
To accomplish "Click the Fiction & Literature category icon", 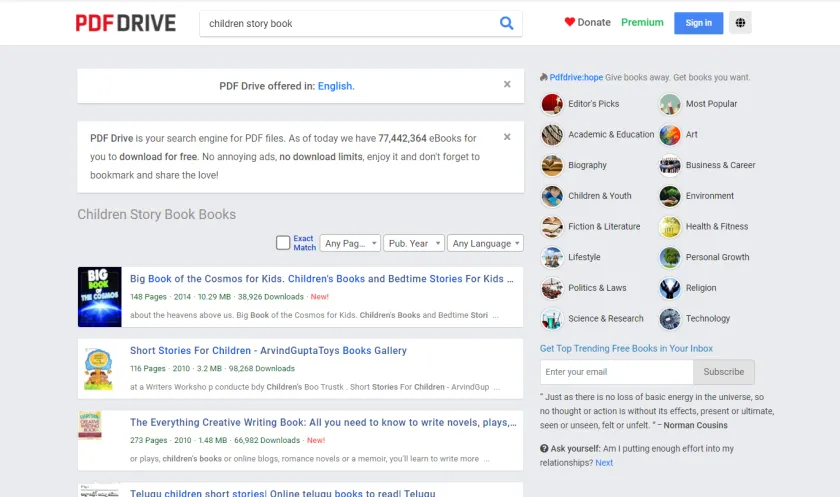I will tap(552, 227).
